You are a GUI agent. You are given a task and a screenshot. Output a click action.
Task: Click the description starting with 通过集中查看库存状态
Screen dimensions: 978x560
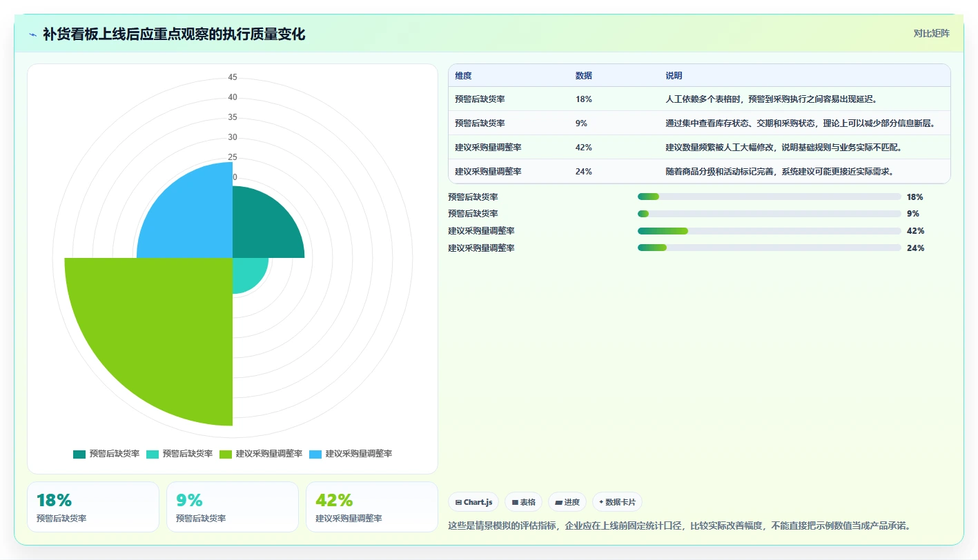point(800,123)
